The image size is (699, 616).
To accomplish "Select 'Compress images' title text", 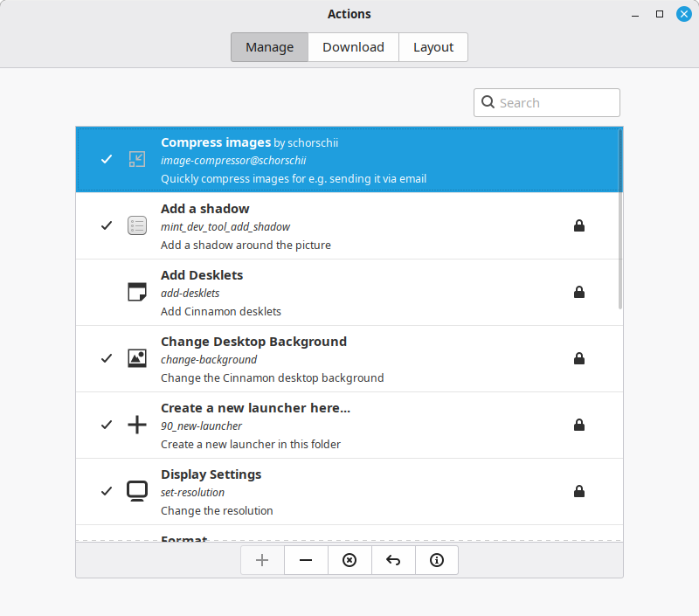I will (x=216, y=142).
